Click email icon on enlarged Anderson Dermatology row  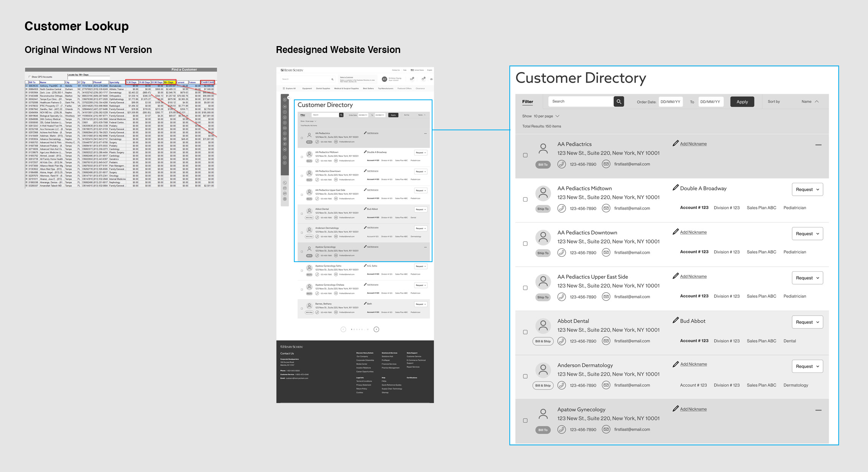[606, 385]
